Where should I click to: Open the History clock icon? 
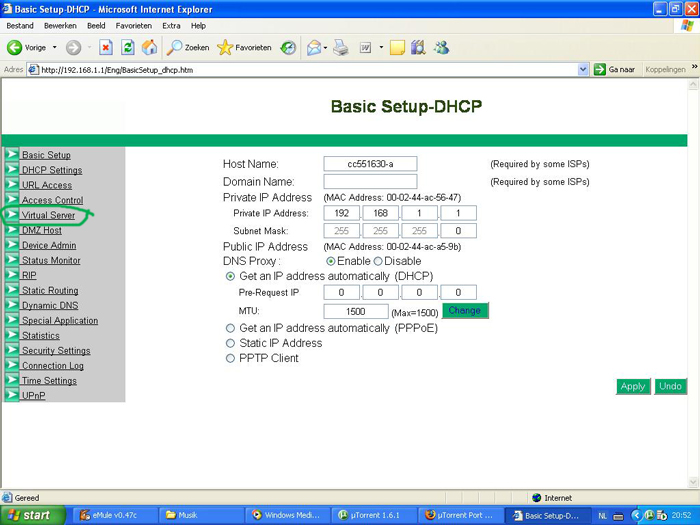pos(288,47)
